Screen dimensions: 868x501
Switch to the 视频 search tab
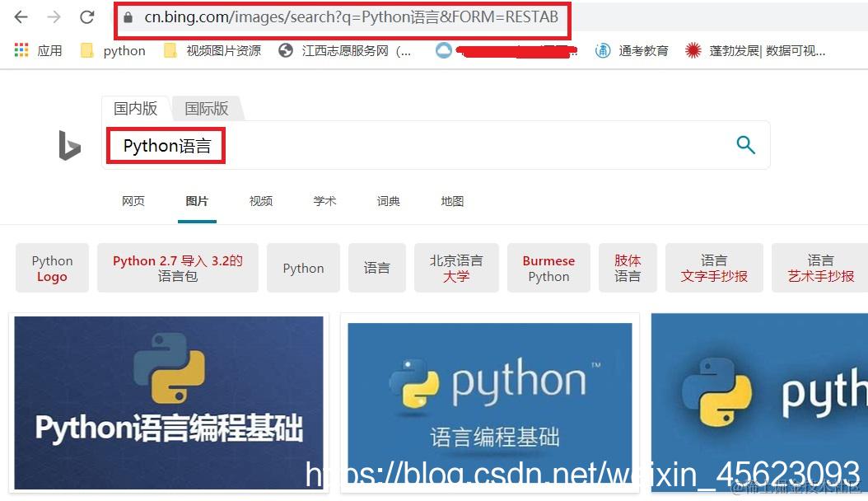tap(260, 200)
